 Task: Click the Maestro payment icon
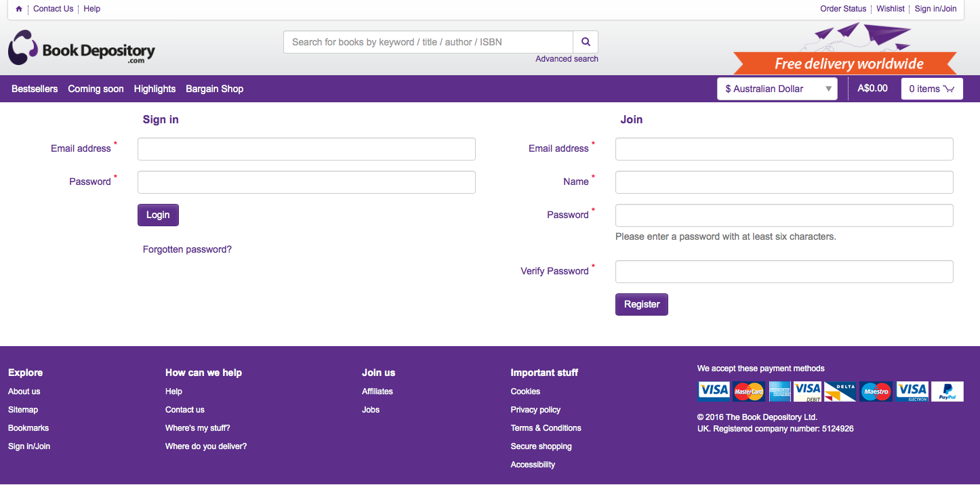coord(876,392)
